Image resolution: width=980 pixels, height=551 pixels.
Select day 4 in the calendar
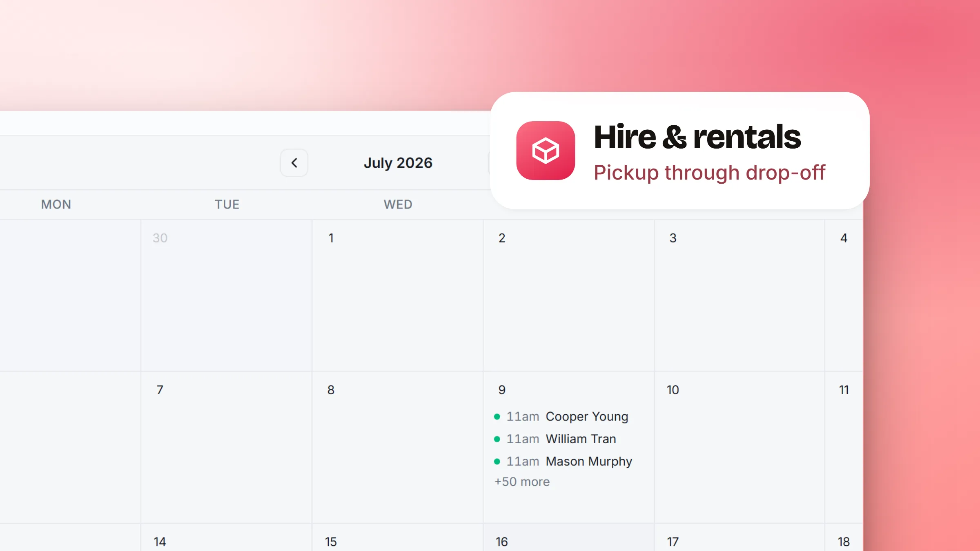point(844,238)
